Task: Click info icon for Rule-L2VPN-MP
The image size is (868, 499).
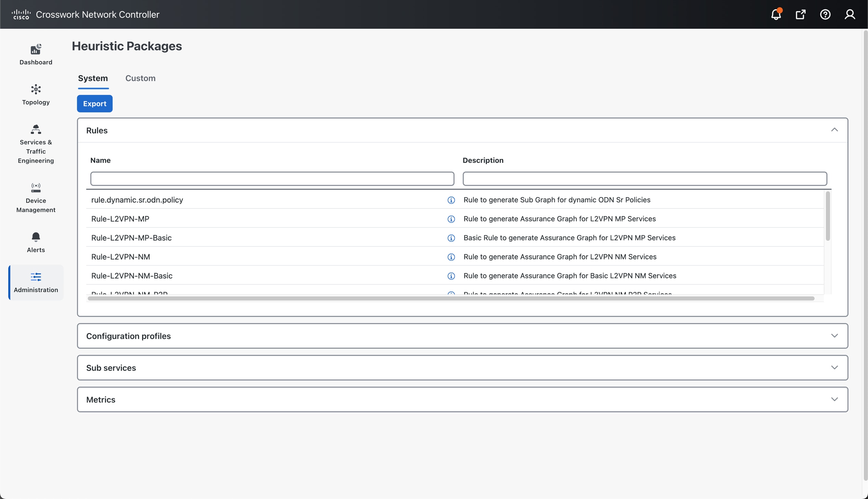Action: click(x=451, y=219)
